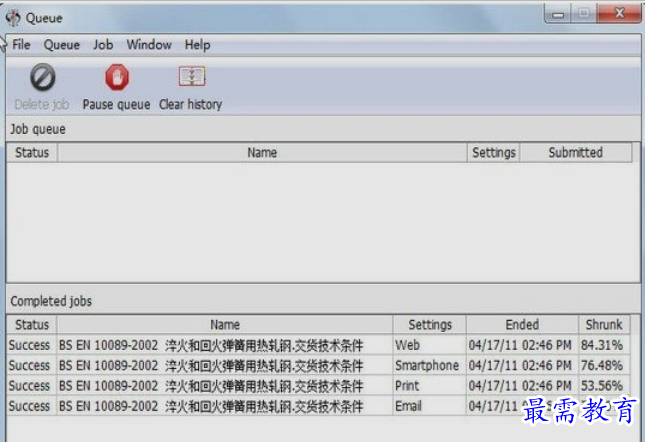Click the Submitted column header

point(575,153)
